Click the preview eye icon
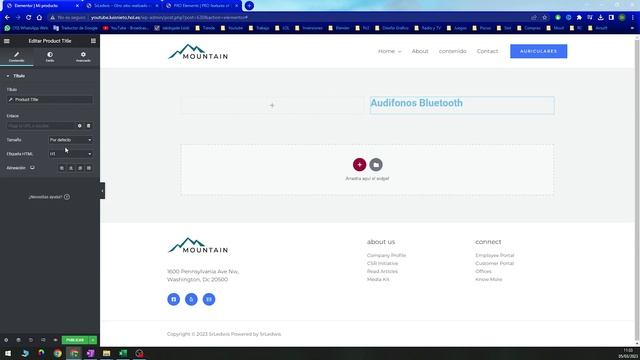640x360 pixels. point(56,340)
